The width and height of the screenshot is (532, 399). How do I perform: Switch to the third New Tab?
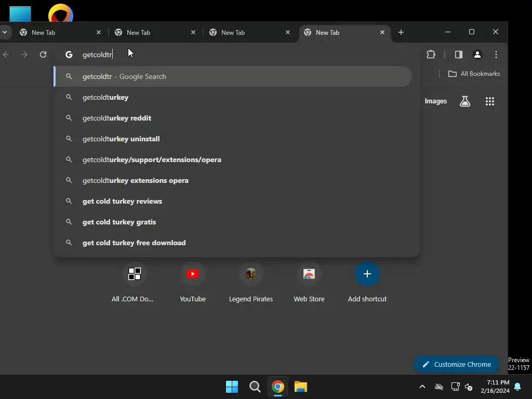(250, 33)
